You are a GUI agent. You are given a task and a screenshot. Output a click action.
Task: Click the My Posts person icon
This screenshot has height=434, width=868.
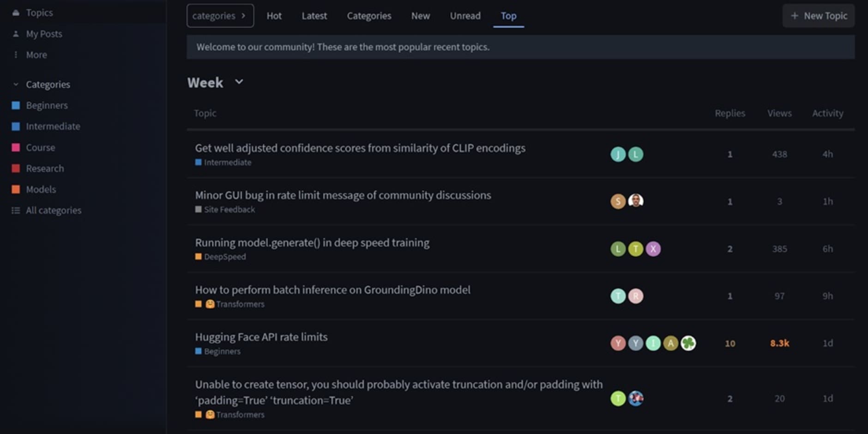point(16,34)
